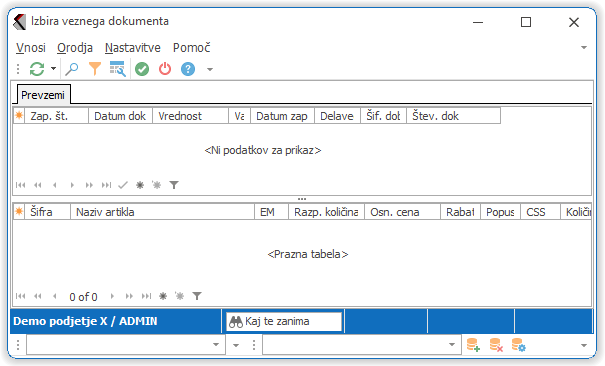Viewport: 605px width, 366px height.
Task: Click the Razp. količina column header
Action: pyautogui.click(x=327, y=212)
